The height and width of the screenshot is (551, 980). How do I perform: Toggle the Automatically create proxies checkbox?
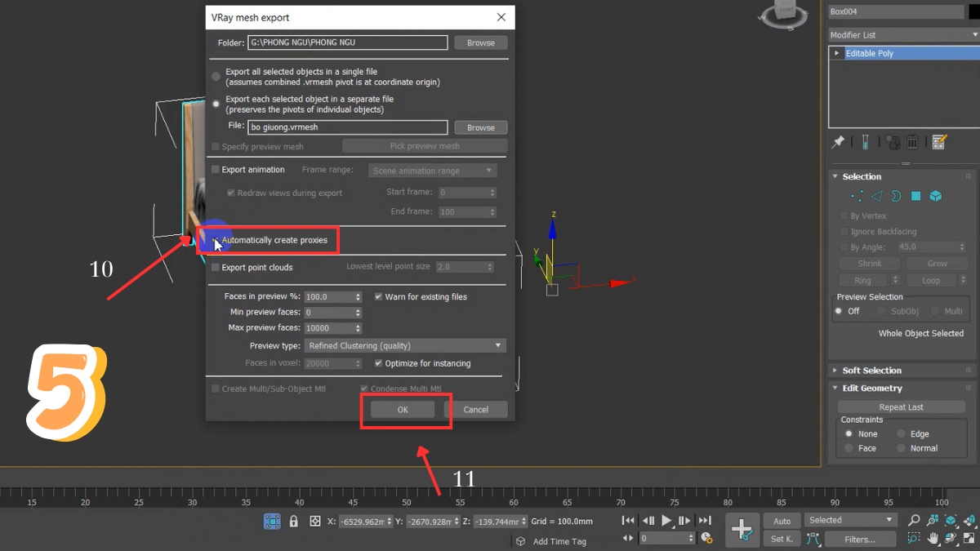[214, 240]
